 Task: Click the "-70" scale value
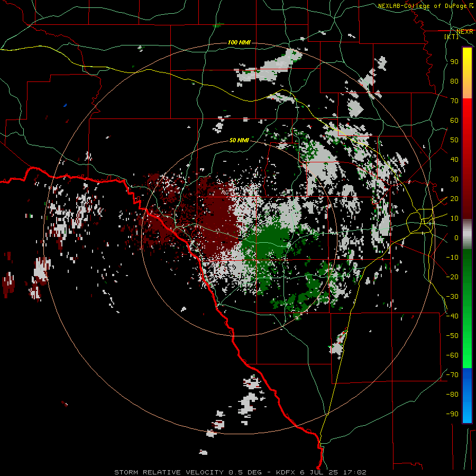coord(452,375)
